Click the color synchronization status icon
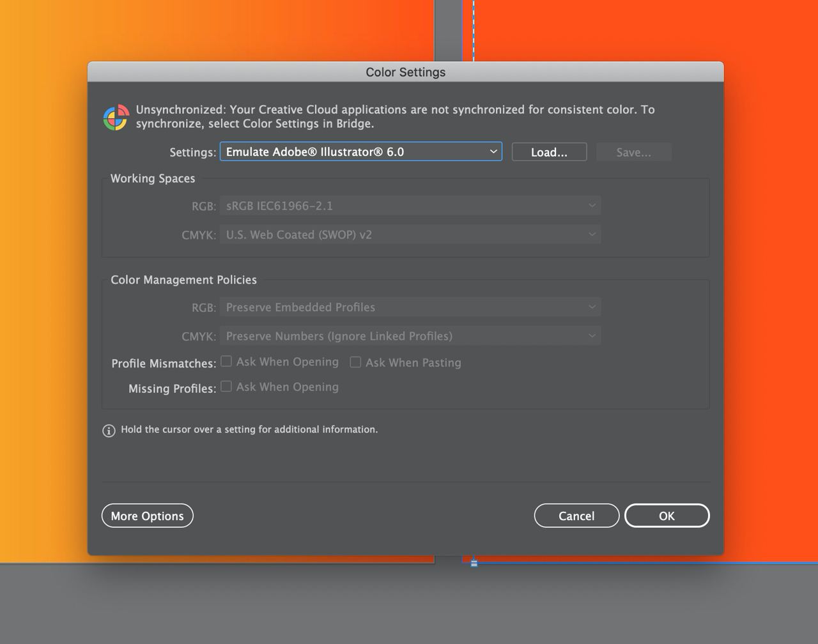Image resolution: width=818 pixels, height=644 pixels. pyautogui.click(x=116, y=118)
